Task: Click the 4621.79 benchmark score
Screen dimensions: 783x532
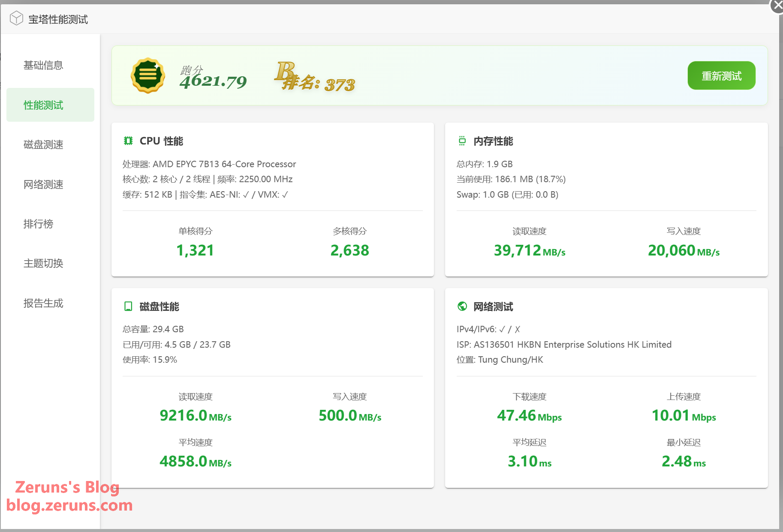Action: pyautogui.click(x=213, y=81)
